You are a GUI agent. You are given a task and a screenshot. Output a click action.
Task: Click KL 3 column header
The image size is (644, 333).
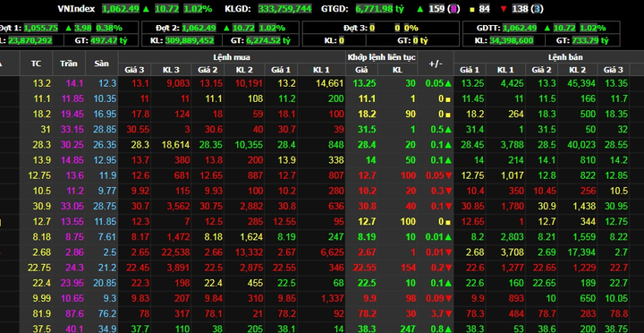pos(171,70)
